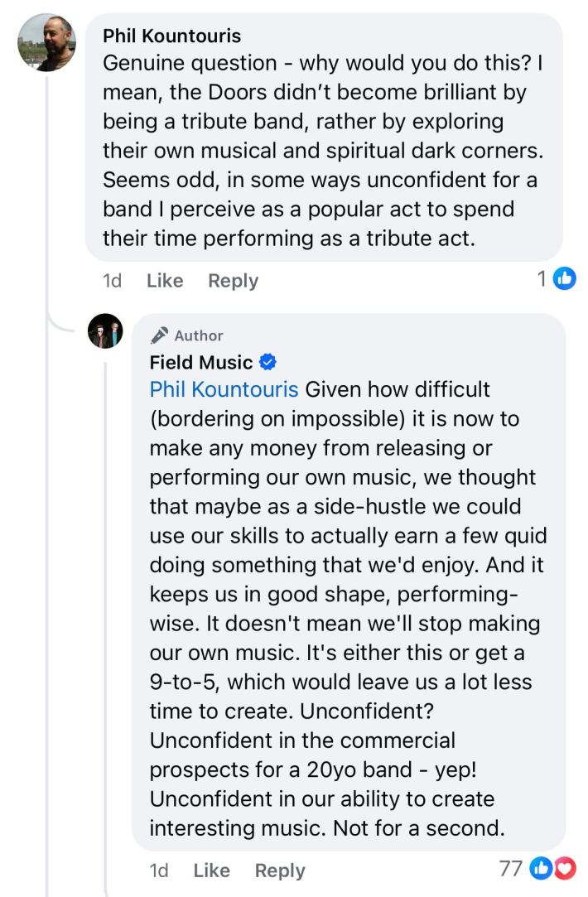Open Field Music's profile picture
This screenshot has width=588, height=897.
(105, 332)
